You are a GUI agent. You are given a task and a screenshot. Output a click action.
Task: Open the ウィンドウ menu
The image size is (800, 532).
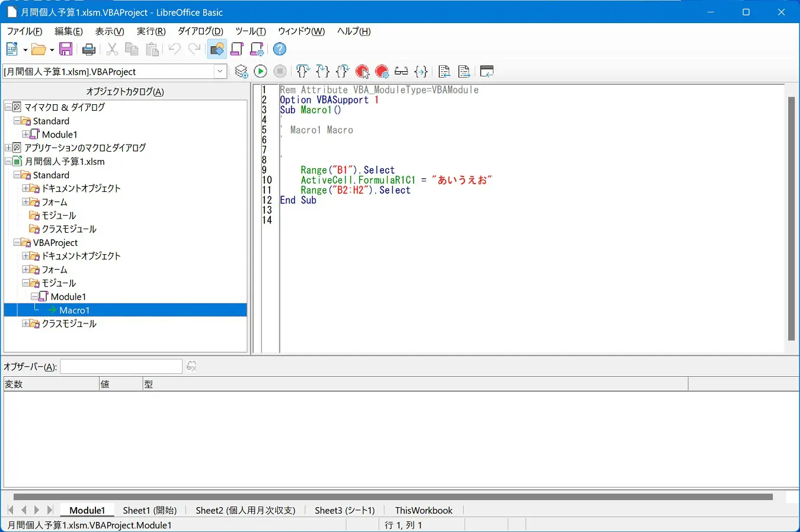[x=302, y=31]
